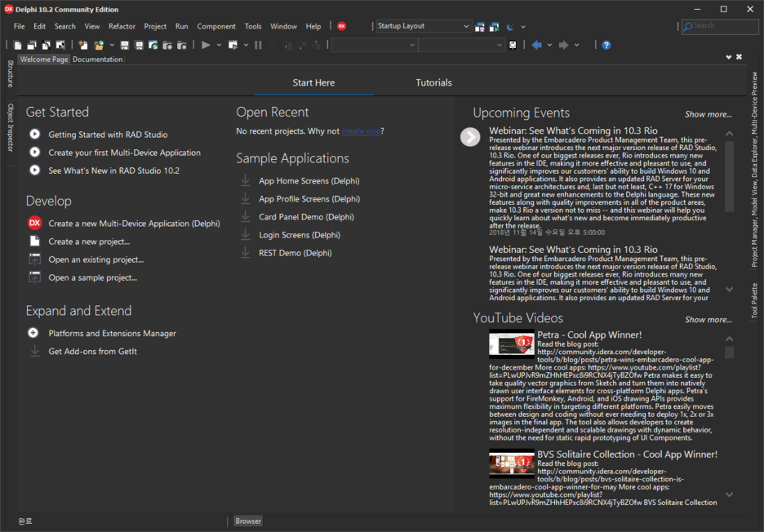This screenshot has height=532, width=764.
Task: Click the stacked-windows View Form toolbar icon
Action: click(x=32, y=46)
